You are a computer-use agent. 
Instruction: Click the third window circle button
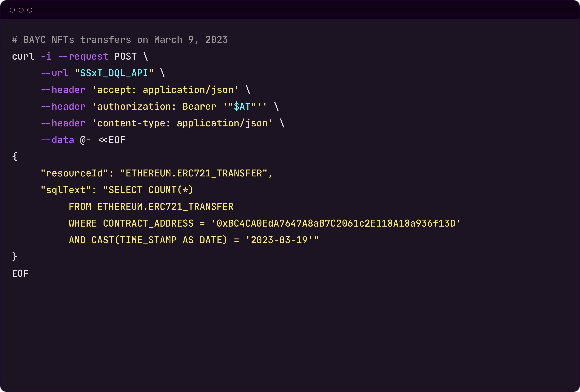pyautogui.click(x=30, y=10)
